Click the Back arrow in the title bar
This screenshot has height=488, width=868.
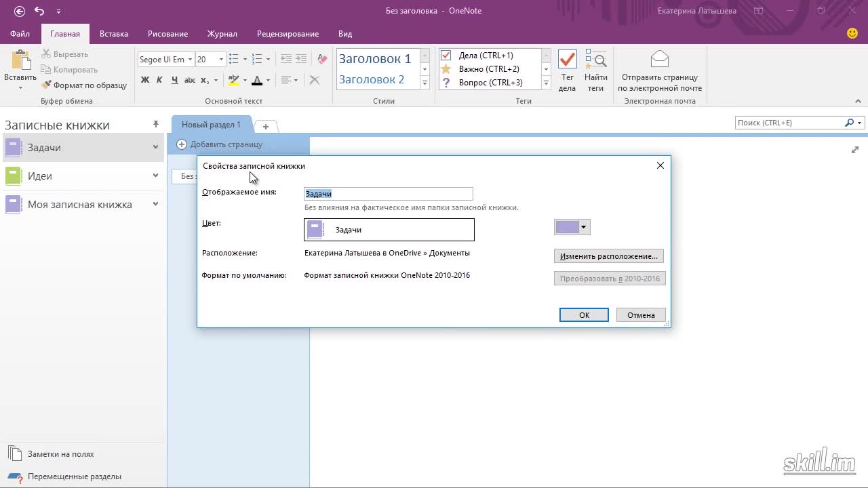[x=19, y=11]
